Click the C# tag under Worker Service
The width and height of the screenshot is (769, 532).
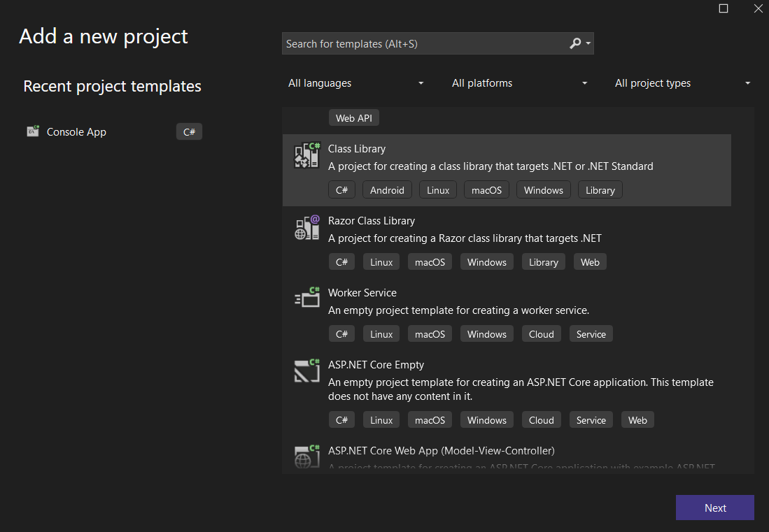coord(341,334)
